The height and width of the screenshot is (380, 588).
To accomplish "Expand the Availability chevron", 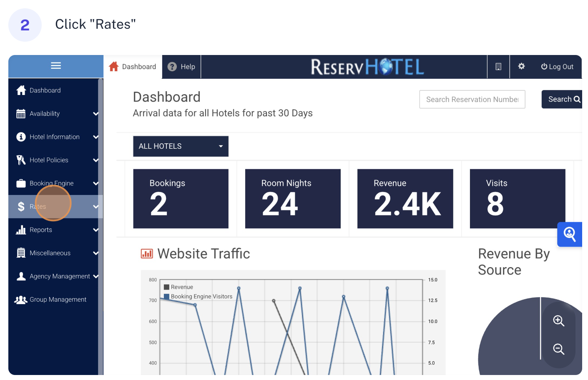I will [96, 114].
